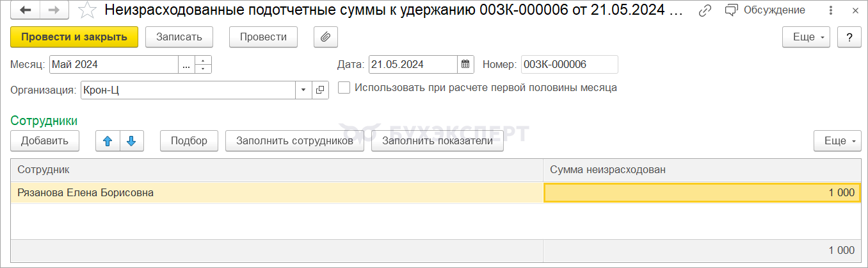Open the calendar date picker
This screenshot has width=868, height=268.
[x=466, y=64]
